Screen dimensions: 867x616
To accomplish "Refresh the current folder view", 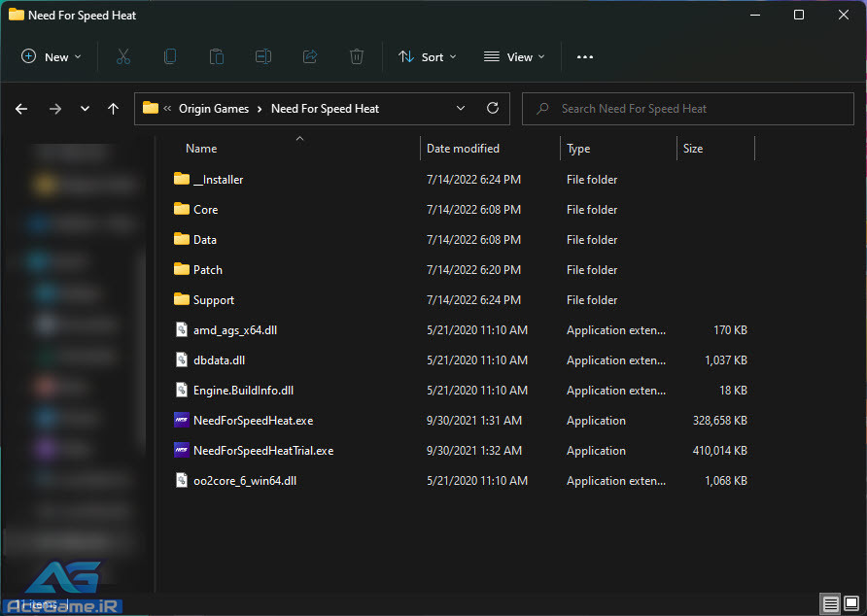I will pyautogui.click(x=493, y=109).
